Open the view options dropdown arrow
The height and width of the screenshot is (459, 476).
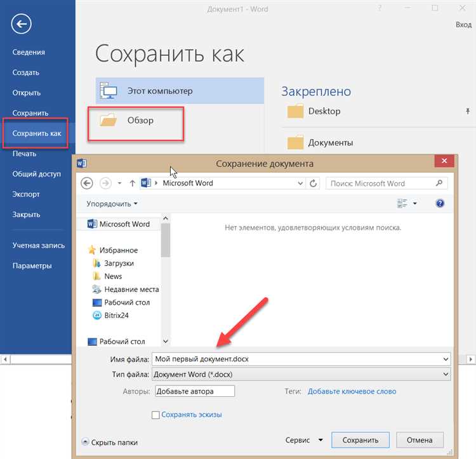(414, 203)
